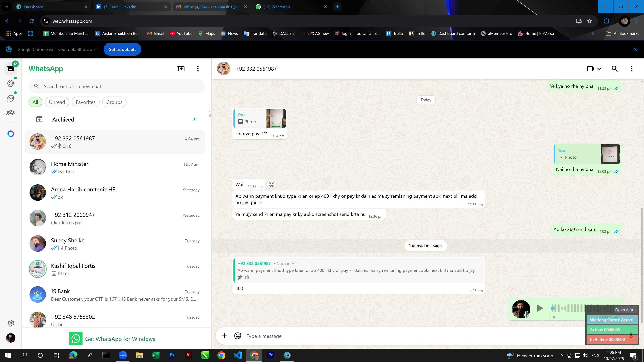React to the Wait message with emoji icon

click(x=271, y=184)
